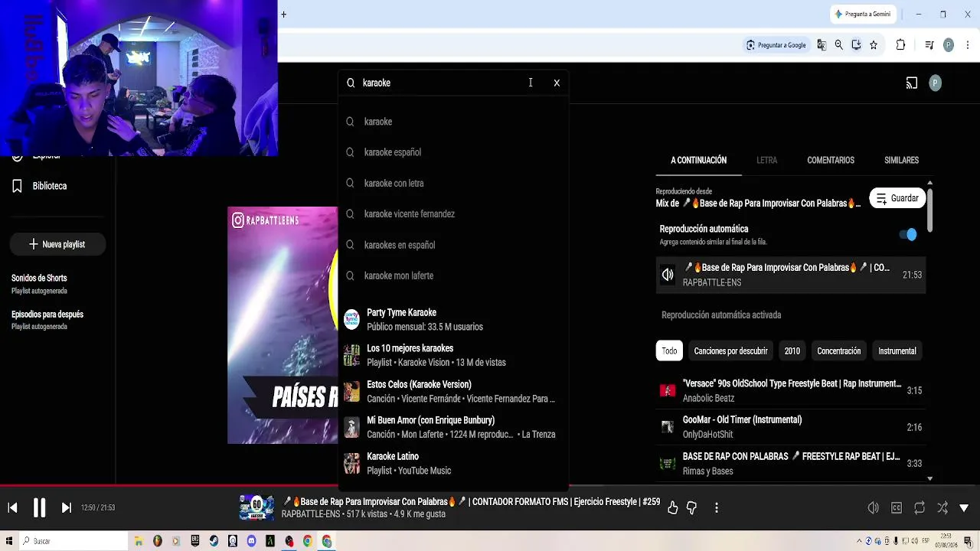Screen dimensions: 980x551
Task: Create a Nueva playlist
Action: [57, 244]
